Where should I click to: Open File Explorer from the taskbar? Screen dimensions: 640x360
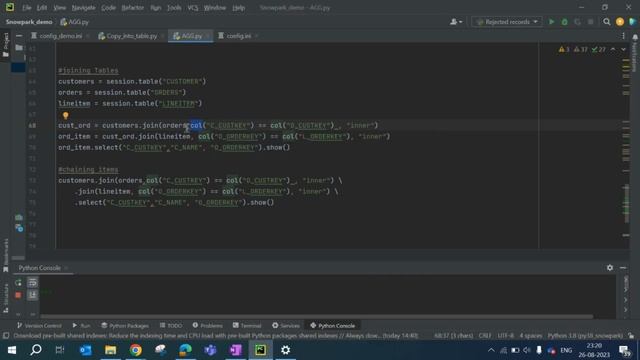pyautogui.click(x=111, y=350)
